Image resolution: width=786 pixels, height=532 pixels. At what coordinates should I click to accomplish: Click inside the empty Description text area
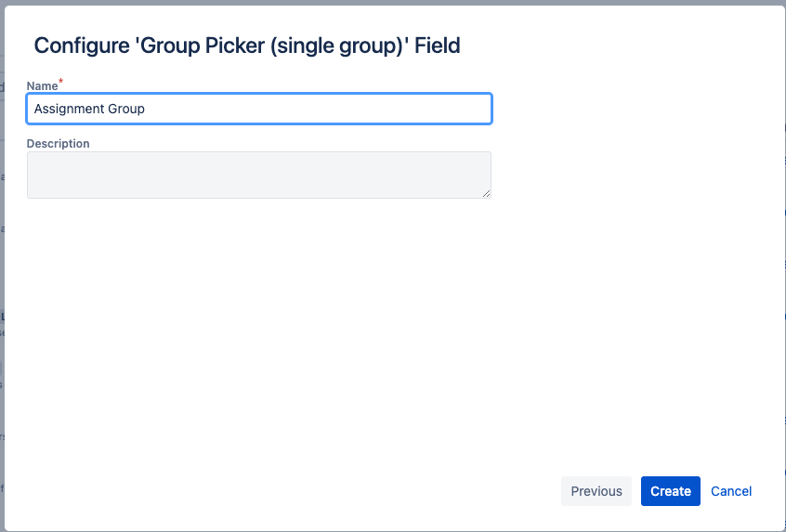pyautogui.click(x=259, y=175)
